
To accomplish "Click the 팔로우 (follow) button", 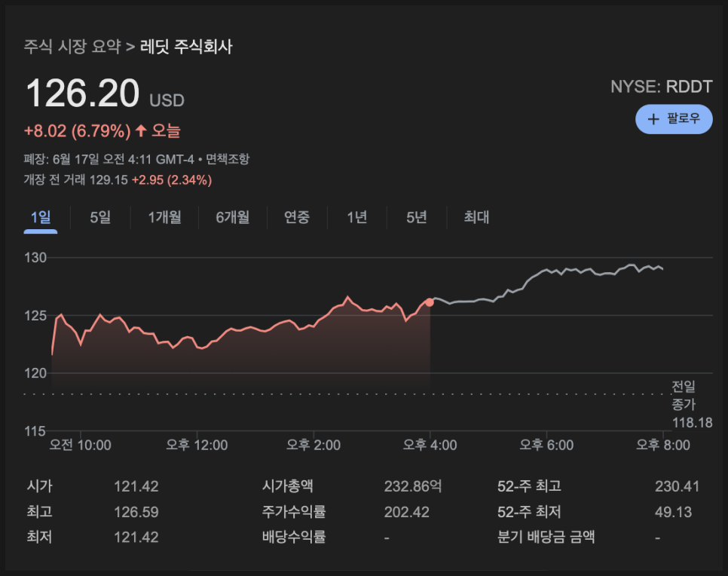I will click(x=674, y=119).
